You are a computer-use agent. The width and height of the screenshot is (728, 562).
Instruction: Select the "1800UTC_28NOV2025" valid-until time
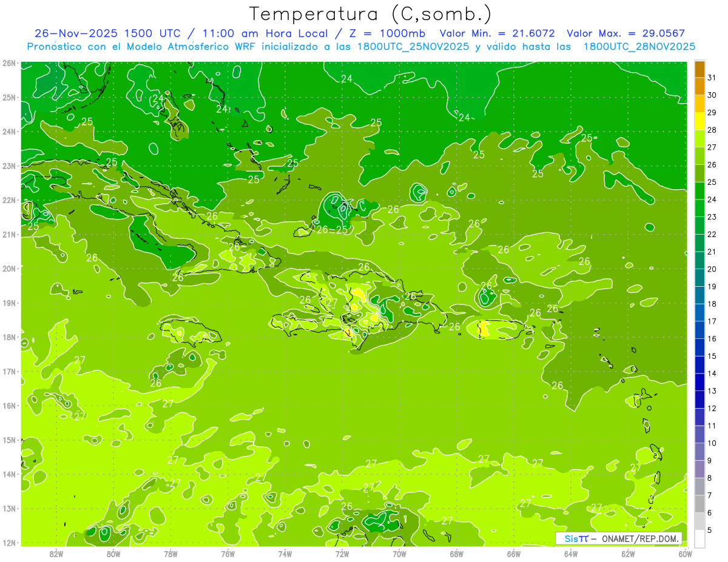(639, 47)
